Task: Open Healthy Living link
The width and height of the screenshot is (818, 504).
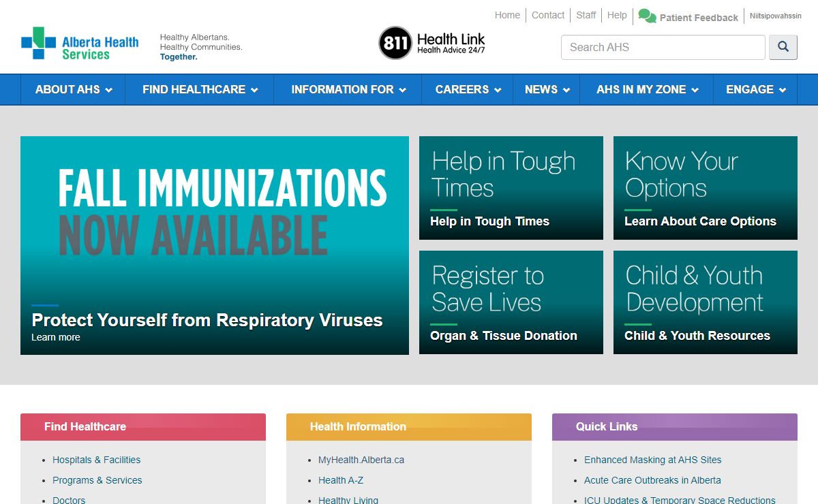Action: tap(348, 501)
